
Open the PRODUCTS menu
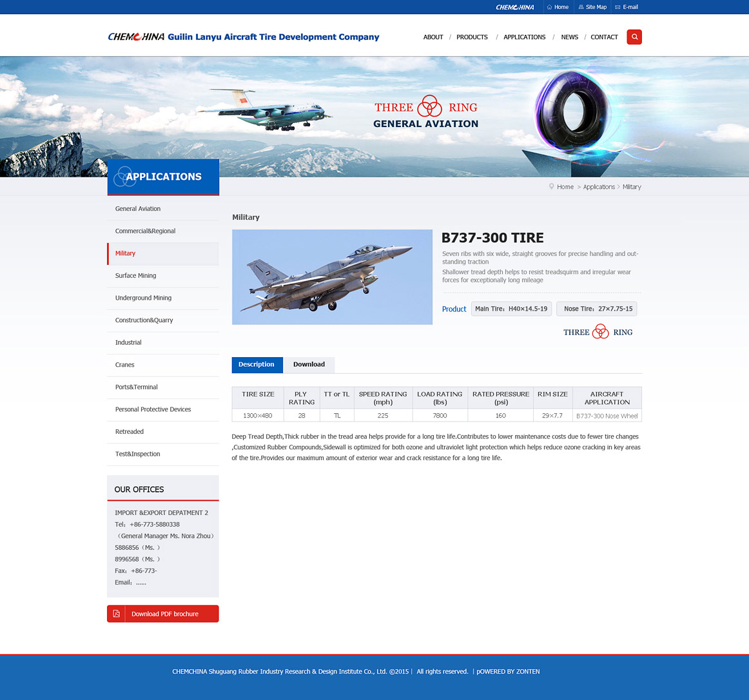click(472, 37)
